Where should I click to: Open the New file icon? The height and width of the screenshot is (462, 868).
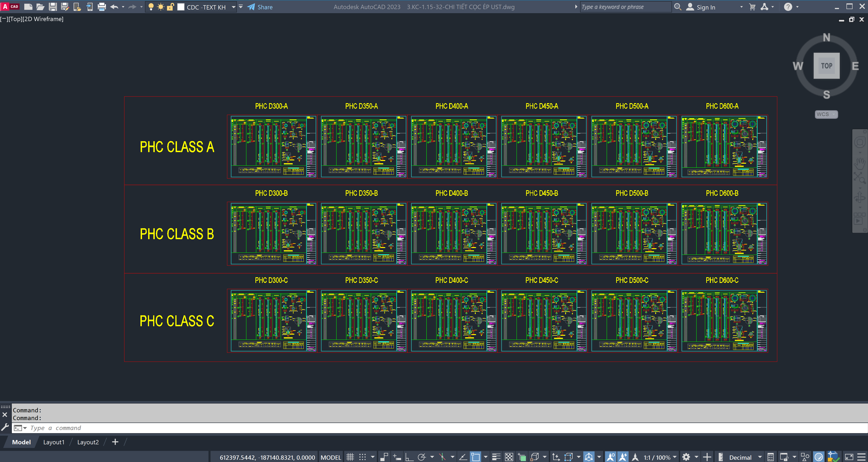[27, 7]
